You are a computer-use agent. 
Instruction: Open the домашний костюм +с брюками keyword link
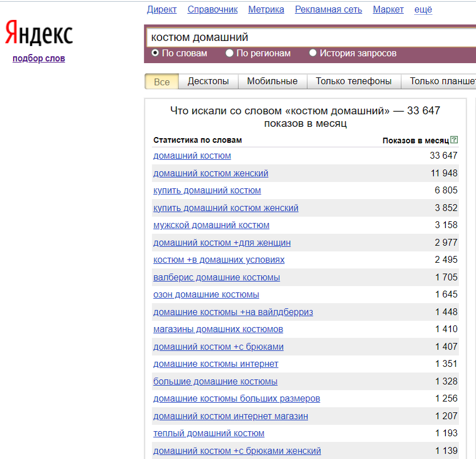click(218, 347)
